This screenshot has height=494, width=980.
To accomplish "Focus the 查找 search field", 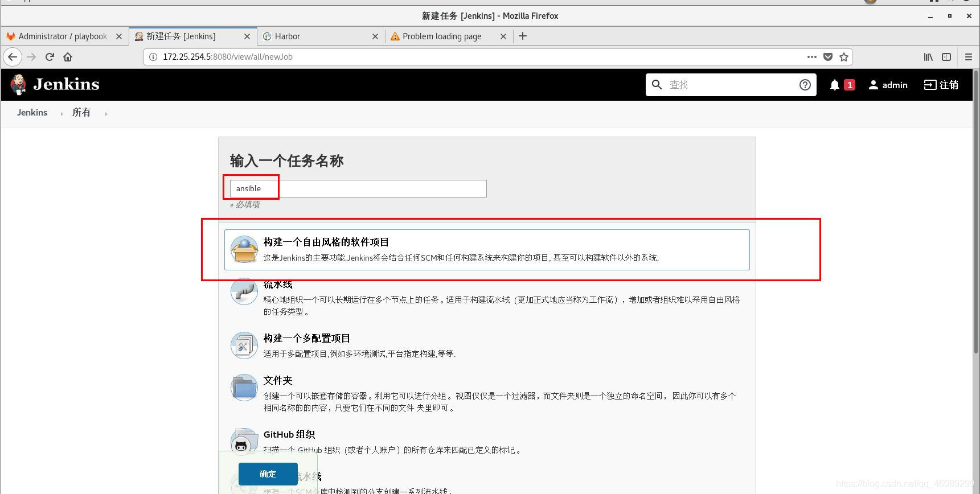I will 731,85.
